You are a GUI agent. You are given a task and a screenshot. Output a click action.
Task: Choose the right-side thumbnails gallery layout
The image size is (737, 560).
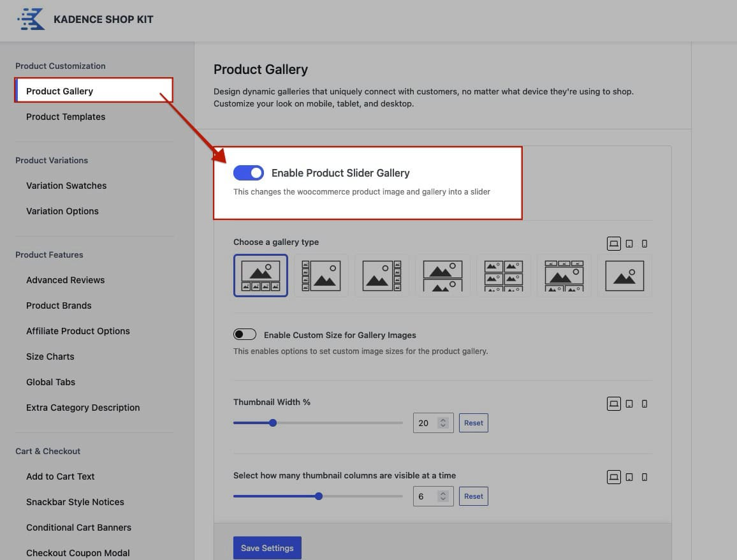pos(381,276)
